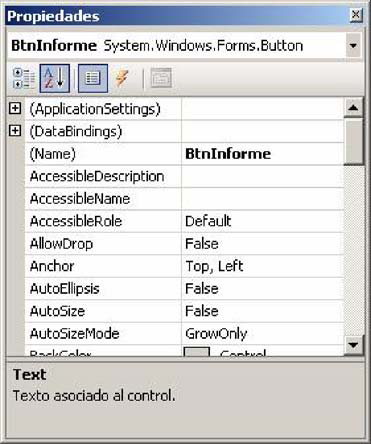This screenshot has height=444, width=371.
Task: Click the scrollbar down arrow
Action: (353, 345)
